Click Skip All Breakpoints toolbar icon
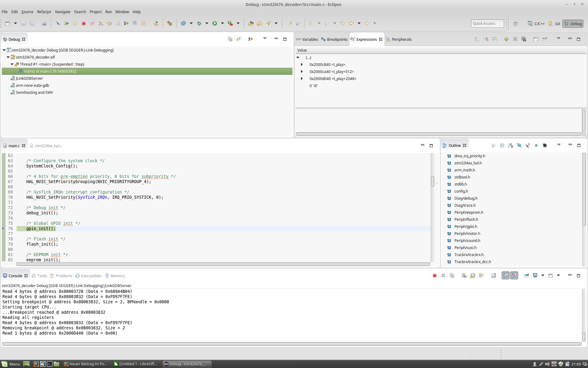 click(x=58, y=23)
